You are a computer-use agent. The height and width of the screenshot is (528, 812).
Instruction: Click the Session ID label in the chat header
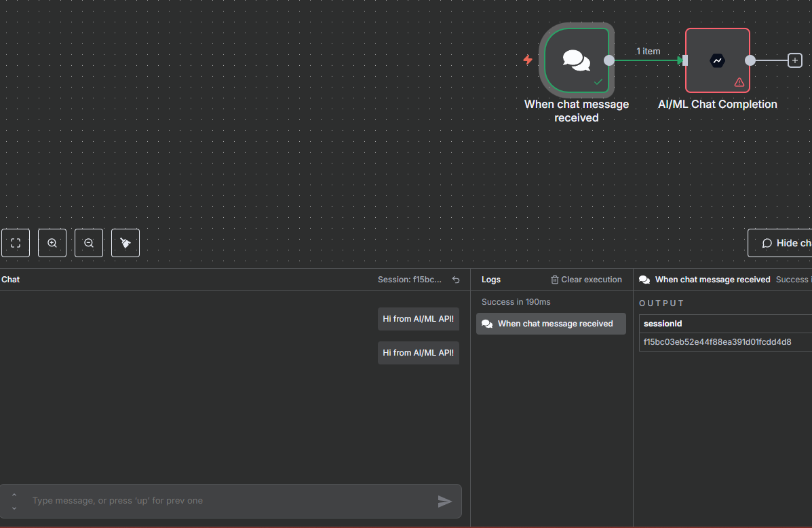[410, 280]
